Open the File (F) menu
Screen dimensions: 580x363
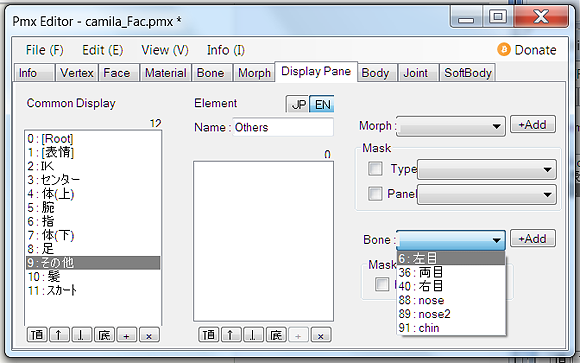point(44,50)
